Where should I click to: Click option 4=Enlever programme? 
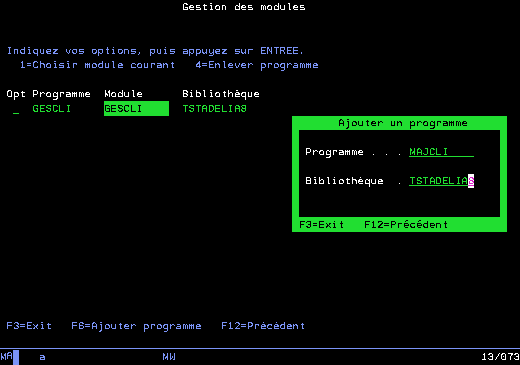(257, 65)
